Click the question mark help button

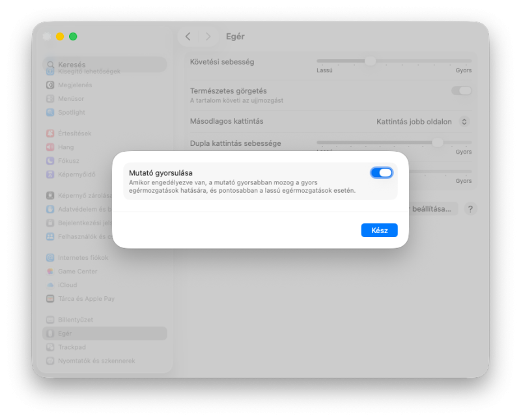(x=470, y=209)
